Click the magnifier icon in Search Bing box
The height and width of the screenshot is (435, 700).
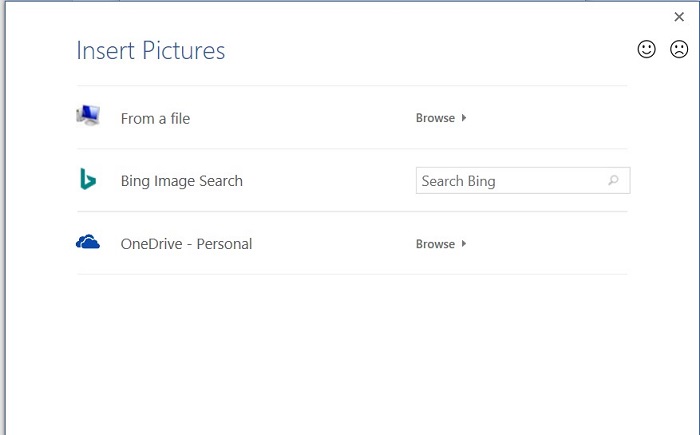click(613, 181)
